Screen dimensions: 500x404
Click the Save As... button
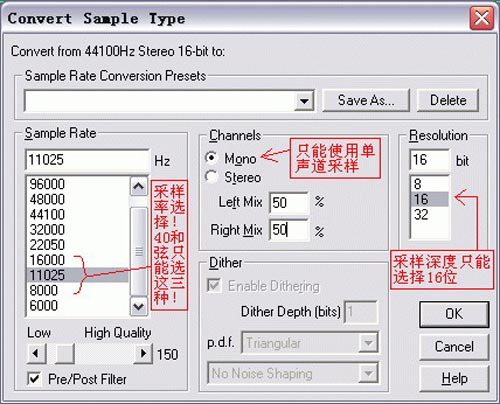click(366, 100)
